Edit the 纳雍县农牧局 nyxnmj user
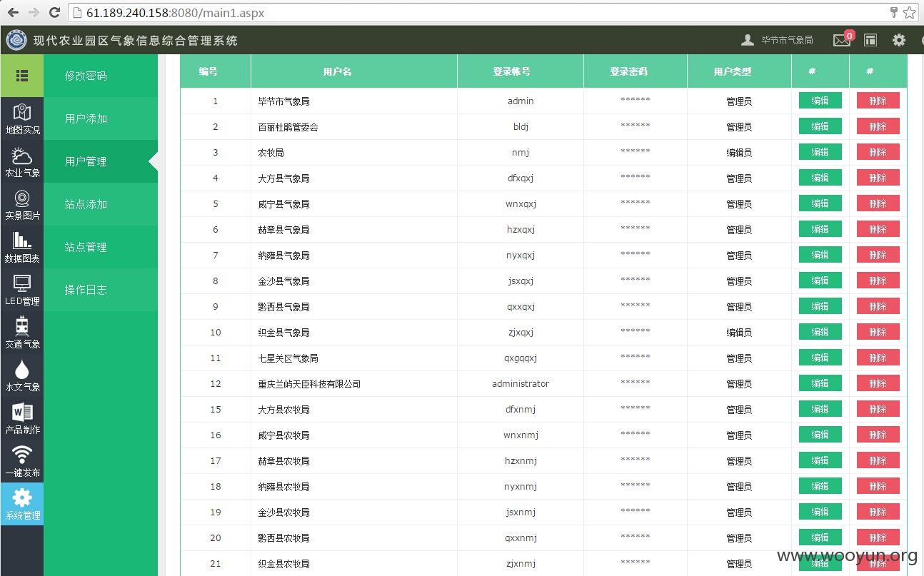The image size is (924, 576). click(x=820, y=486)
